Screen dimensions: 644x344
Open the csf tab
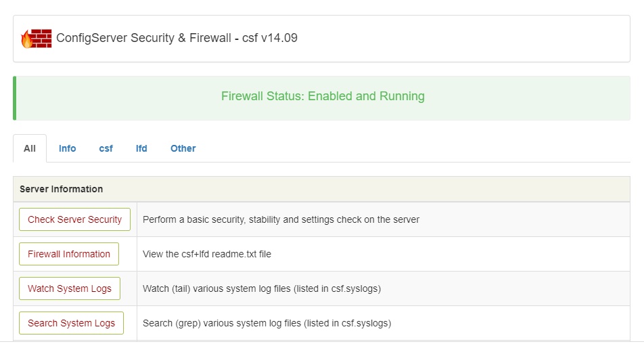(106, 148)
